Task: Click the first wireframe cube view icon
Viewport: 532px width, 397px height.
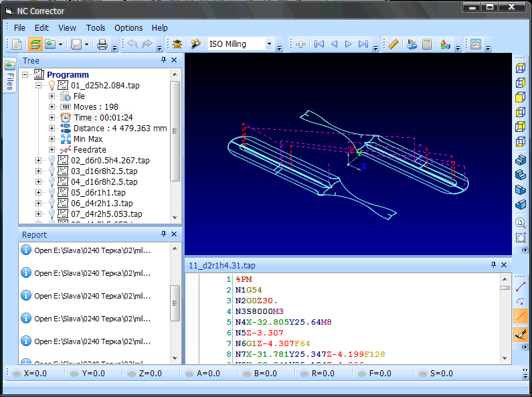Action: click(x=521, y=68)
